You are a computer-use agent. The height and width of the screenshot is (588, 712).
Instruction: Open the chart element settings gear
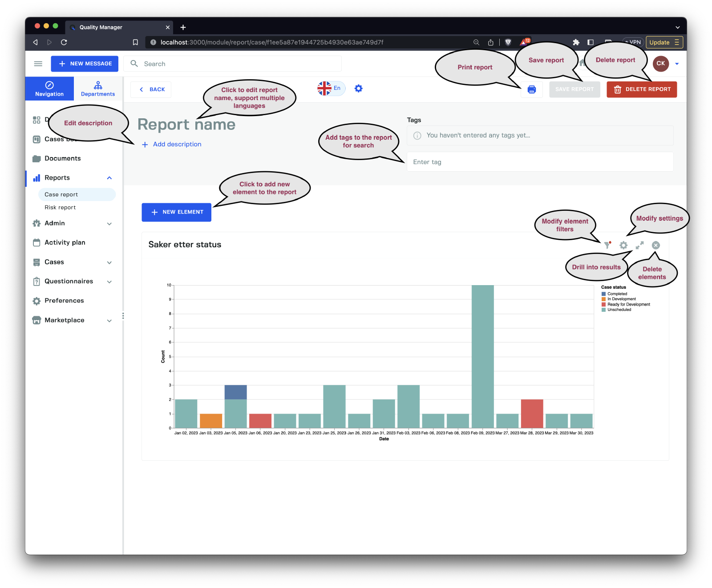coord(623,245)
